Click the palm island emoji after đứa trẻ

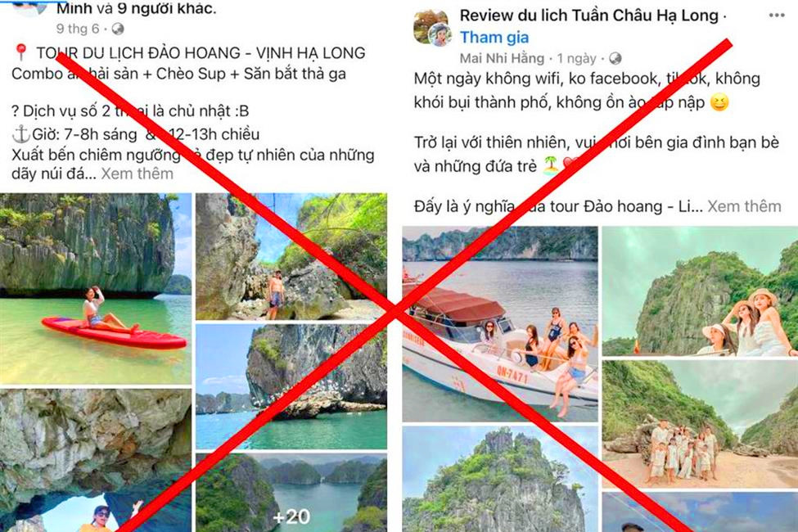click(550, 165)
